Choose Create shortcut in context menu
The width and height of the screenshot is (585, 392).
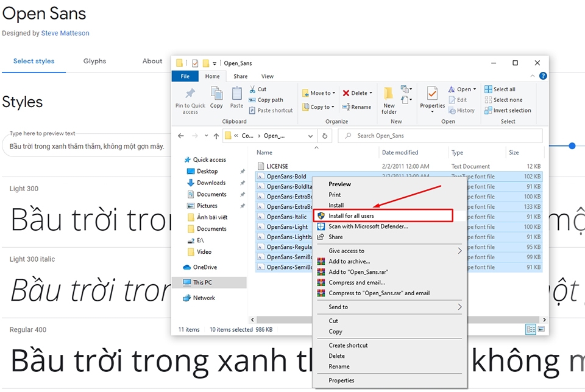(348, 345)
